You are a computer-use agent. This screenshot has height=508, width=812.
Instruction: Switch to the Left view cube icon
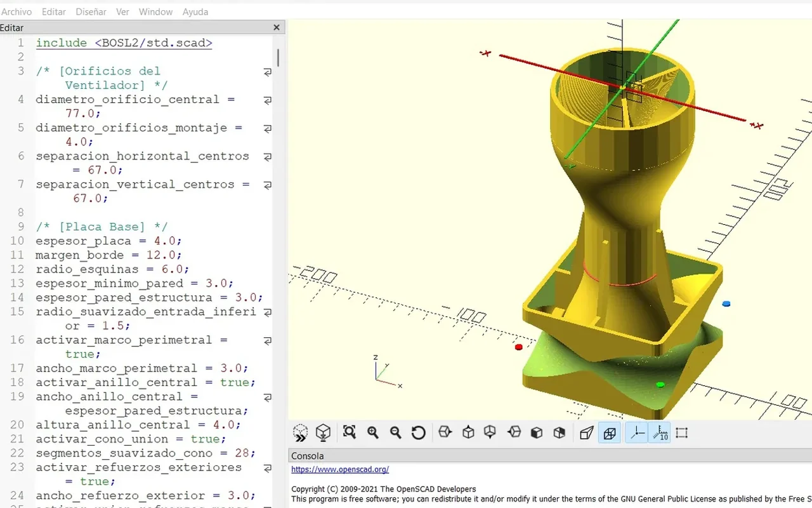514,432
